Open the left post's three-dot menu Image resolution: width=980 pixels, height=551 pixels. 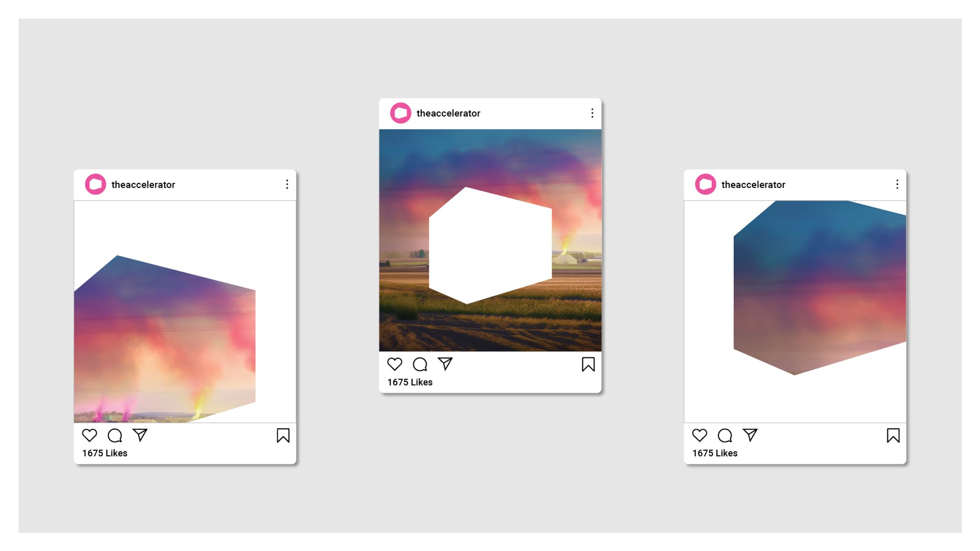tap(287, 184)
